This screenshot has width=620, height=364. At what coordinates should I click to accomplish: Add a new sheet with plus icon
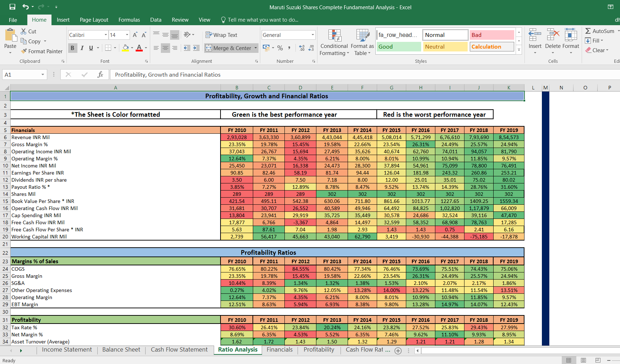click(x=398, y=351)
